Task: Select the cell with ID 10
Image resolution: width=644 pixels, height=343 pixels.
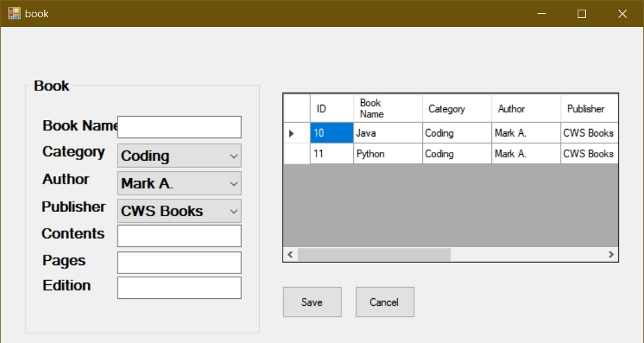Action: [x=332, y=133]
